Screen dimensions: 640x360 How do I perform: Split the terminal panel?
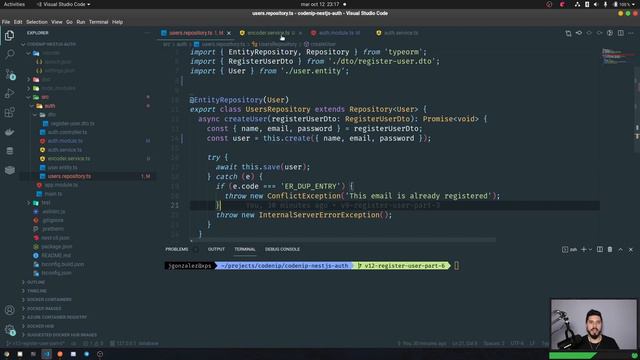pyautogui.click(x=600, y=249)
